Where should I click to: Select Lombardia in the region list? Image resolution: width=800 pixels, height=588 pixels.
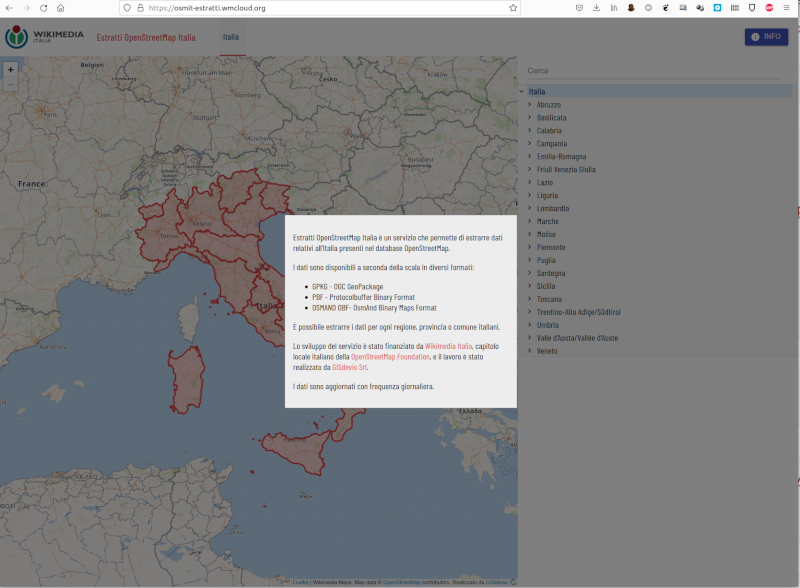tap(553, 208)
